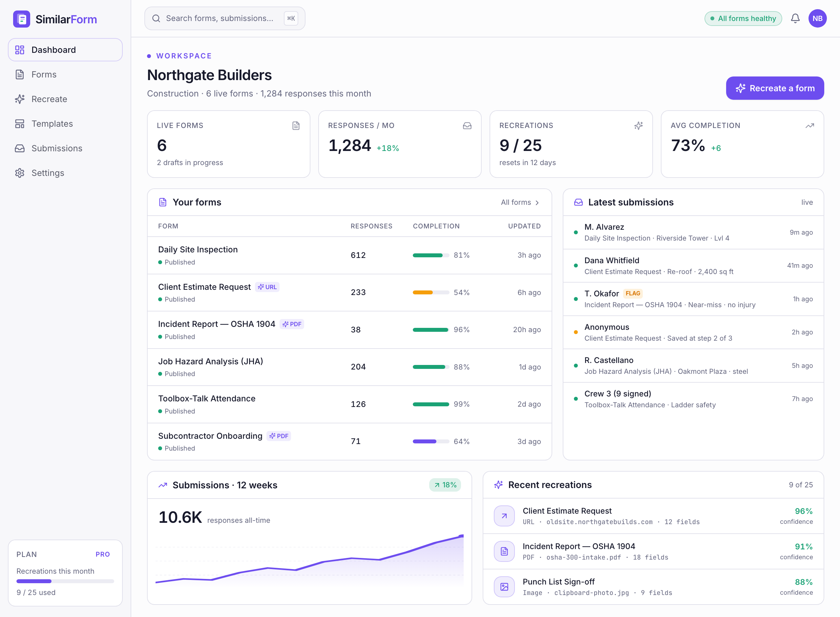Open the Recreate section

click(x=65, y=99)
